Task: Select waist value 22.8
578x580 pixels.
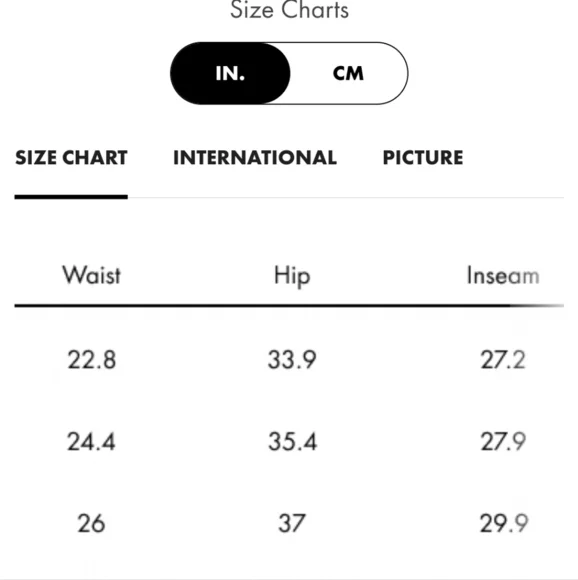Action: [x=91, y=360]
